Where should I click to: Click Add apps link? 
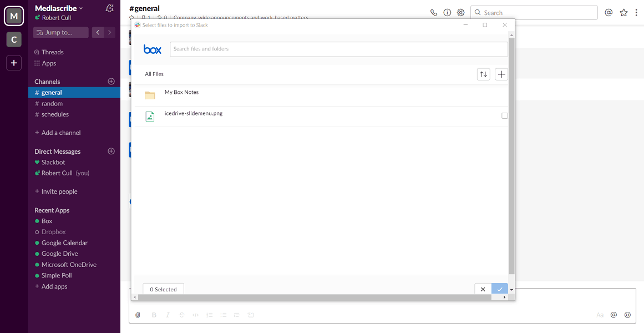pos(51,286)
